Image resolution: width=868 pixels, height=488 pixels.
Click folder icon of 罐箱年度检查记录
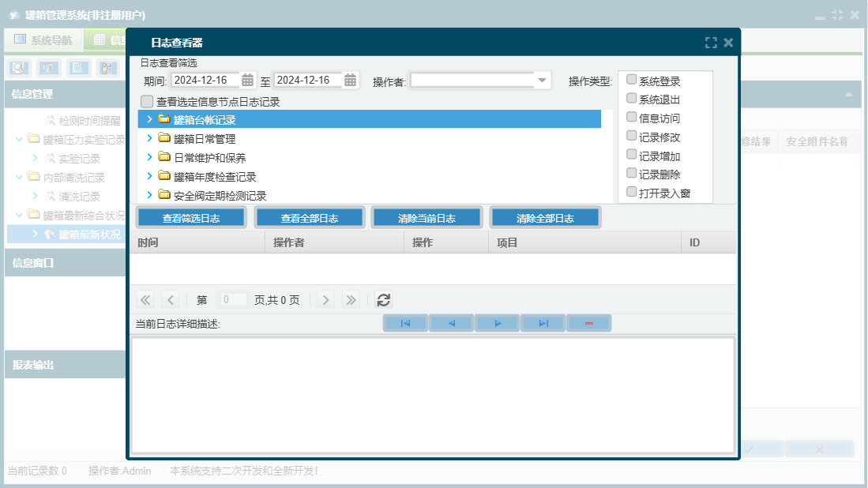click(163, 176)
